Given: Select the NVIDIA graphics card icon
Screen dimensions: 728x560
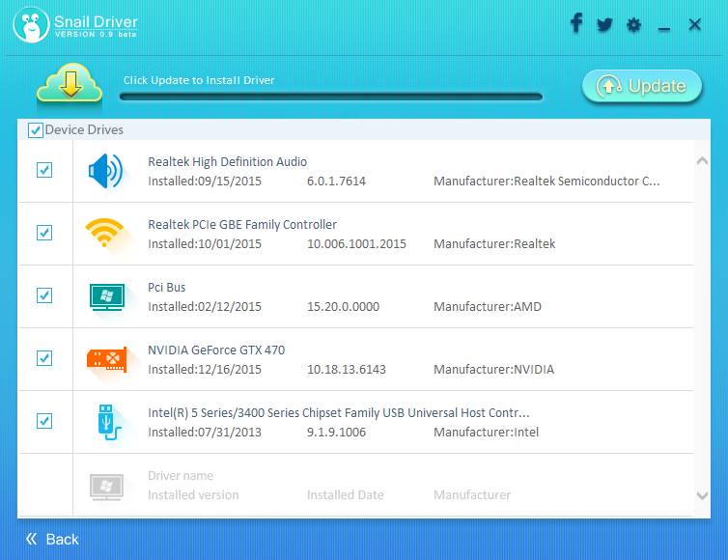Looking at the screenshot, I should point(105,359).
